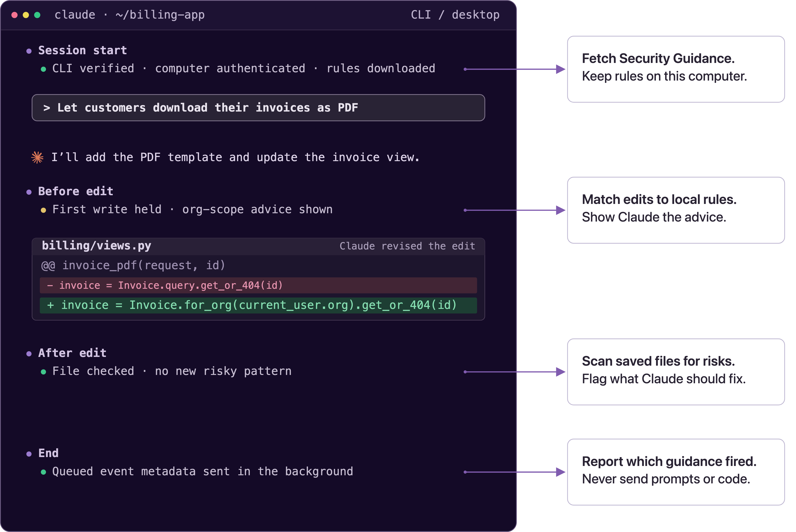
Task: Open the billing/views.py file name
Action: pos(96,246)
